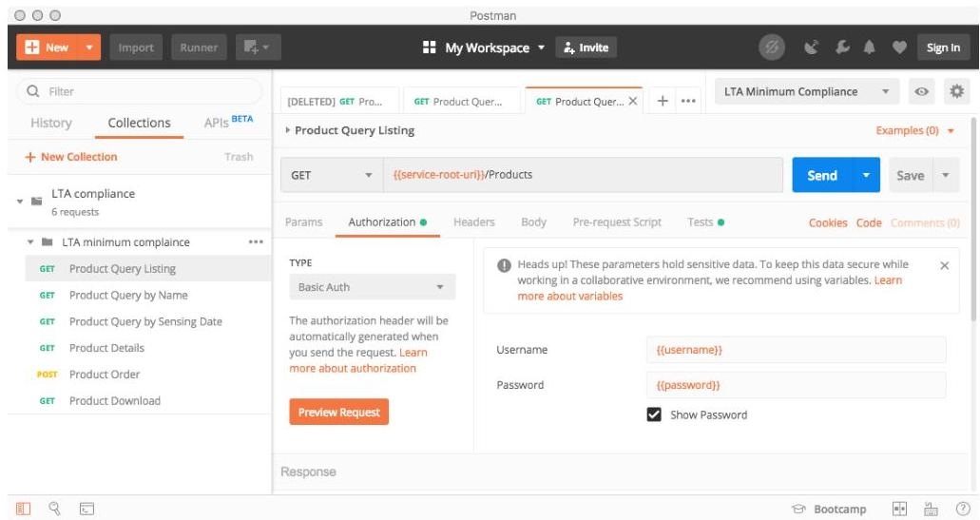Open the Body tab
Screen dimensions: 980x520
(533, 221)
